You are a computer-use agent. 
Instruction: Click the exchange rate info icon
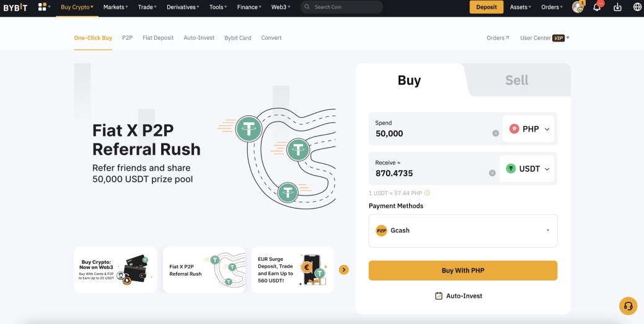[x=427, y=193]
